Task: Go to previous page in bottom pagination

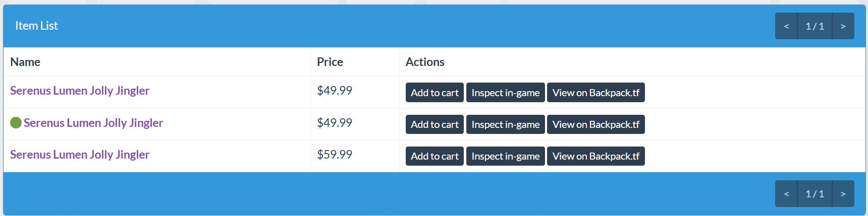Action: (x=786, y=194)
